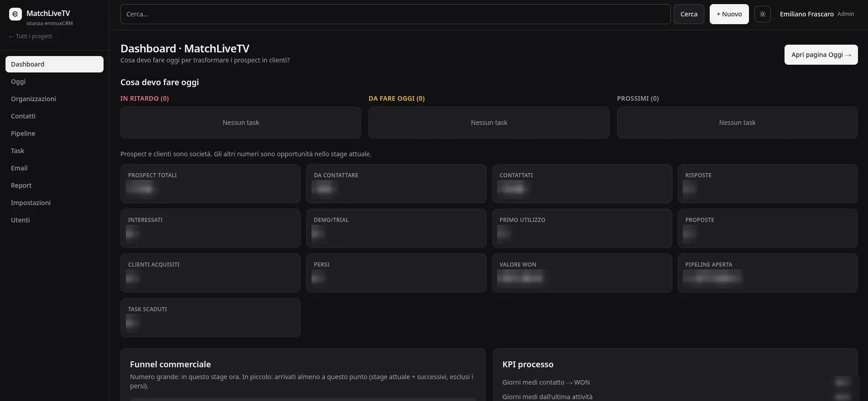Click the DA CONTATTARE card
The width and height of the screenshot is (868, 401).
click(x=396, y=184)
